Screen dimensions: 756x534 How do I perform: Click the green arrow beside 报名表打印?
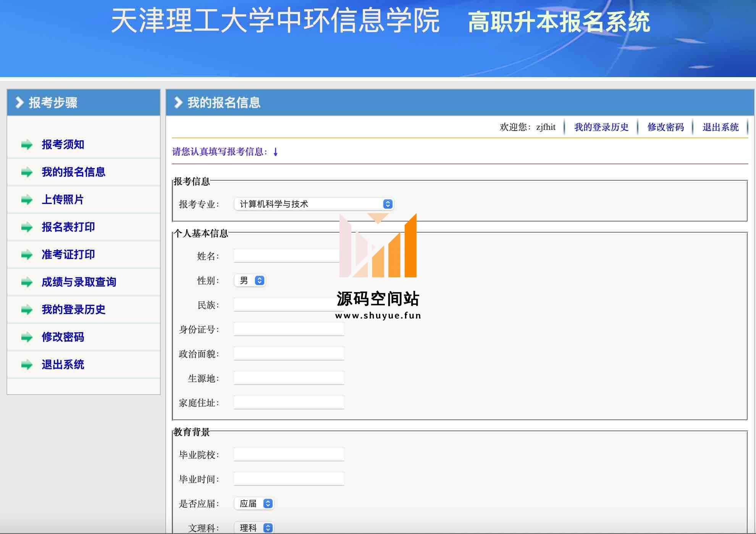click(x=27, y=227)
